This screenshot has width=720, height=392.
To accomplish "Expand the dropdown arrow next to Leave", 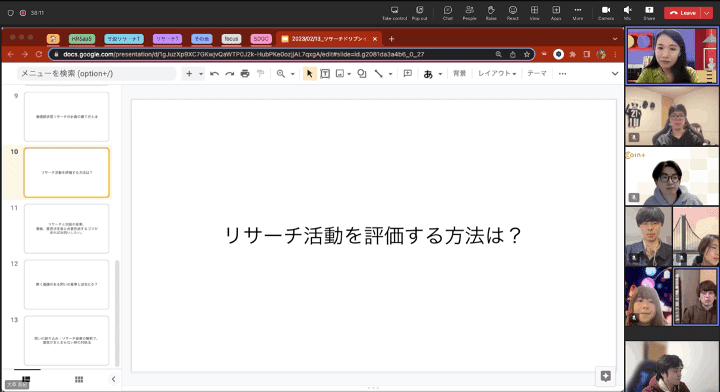I will pyautogui.click(x=707, y=13).
